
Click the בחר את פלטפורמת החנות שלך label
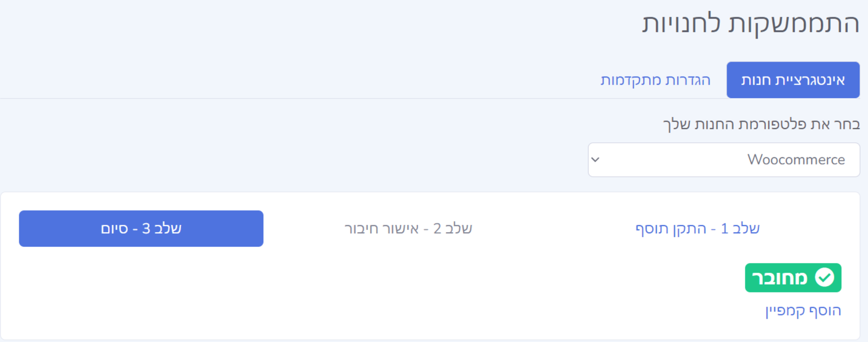click(x=761, y=124)
